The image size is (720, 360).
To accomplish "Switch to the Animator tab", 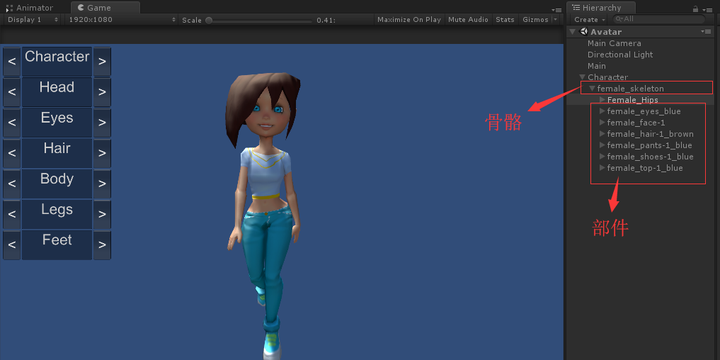I will click(30, 7).
